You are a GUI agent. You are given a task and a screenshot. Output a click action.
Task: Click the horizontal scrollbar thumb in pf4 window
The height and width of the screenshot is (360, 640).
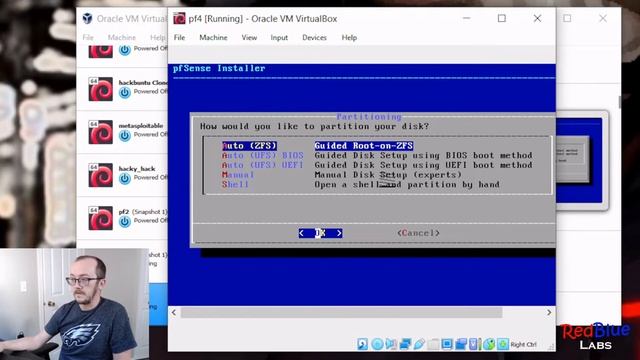coord(342,313)
